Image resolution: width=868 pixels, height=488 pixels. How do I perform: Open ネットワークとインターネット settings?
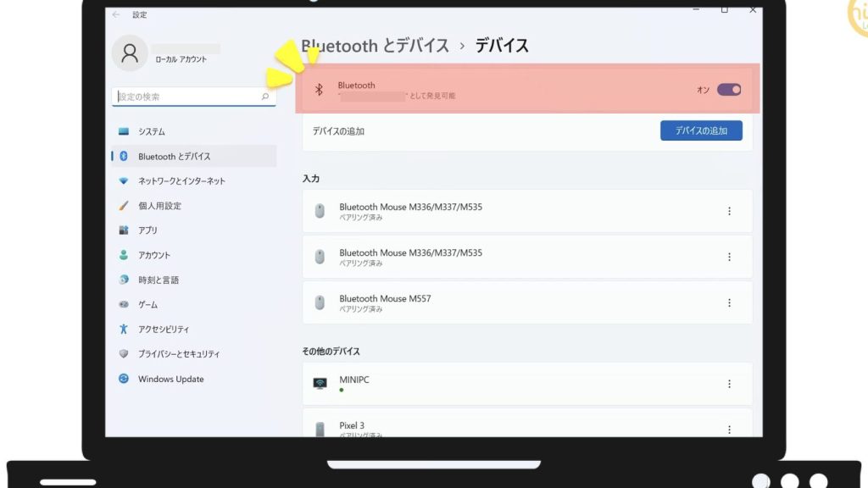(x=194, y=181)
